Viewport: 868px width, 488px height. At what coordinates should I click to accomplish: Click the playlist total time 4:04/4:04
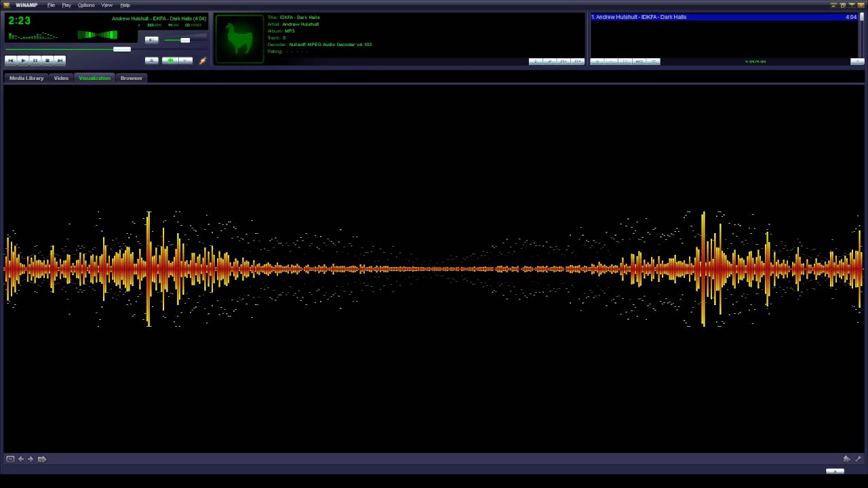(755, 62)
